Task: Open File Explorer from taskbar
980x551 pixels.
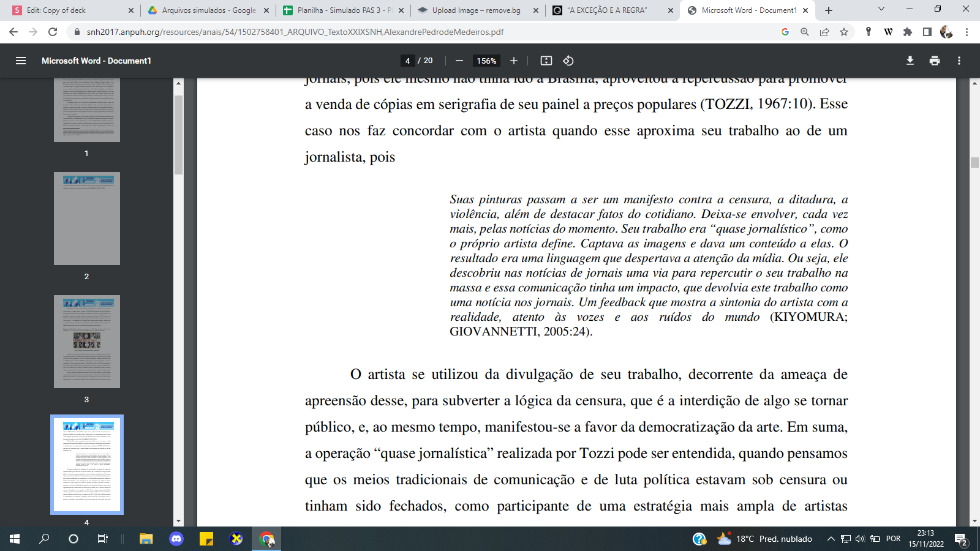Action: coord(146,539)
